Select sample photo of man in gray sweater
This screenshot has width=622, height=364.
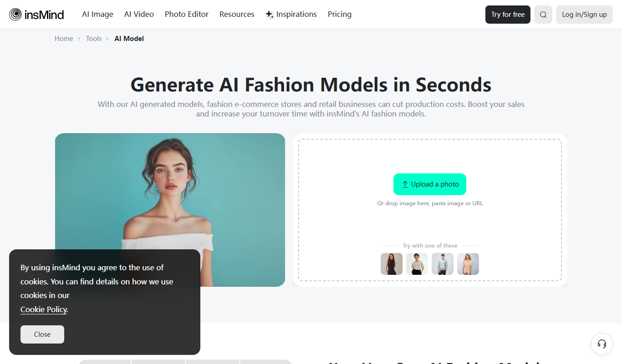[443, 264]
